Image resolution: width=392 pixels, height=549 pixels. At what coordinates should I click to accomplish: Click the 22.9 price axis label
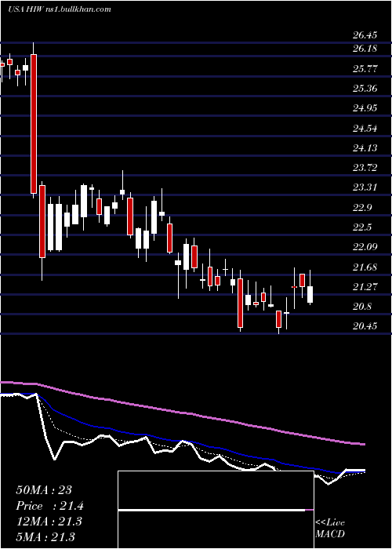click(362, 208)
